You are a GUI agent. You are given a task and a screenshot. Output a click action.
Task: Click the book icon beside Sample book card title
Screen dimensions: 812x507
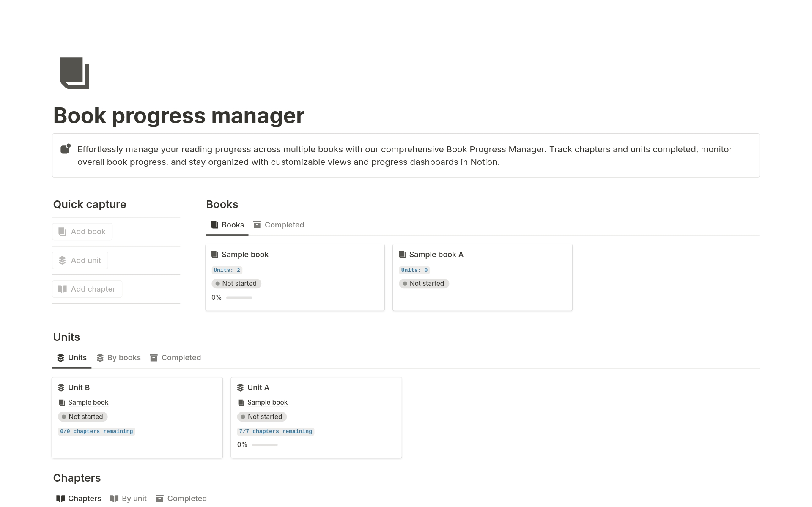point(214,254)
